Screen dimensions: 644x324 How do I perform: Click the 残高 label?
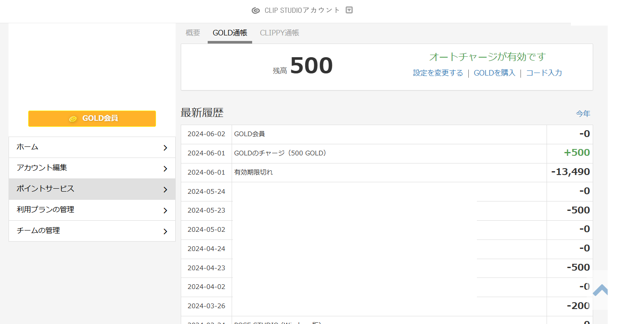point(280,71)
